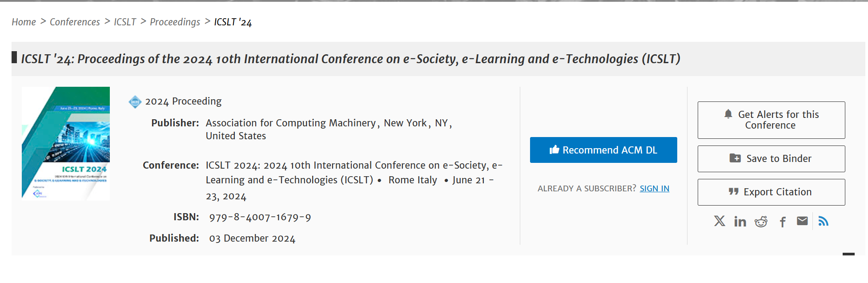Image resolution: width=868 pixels, height=283 pixels.
Task: Click the SIGN IN link
Action: [x=655, y=189]
